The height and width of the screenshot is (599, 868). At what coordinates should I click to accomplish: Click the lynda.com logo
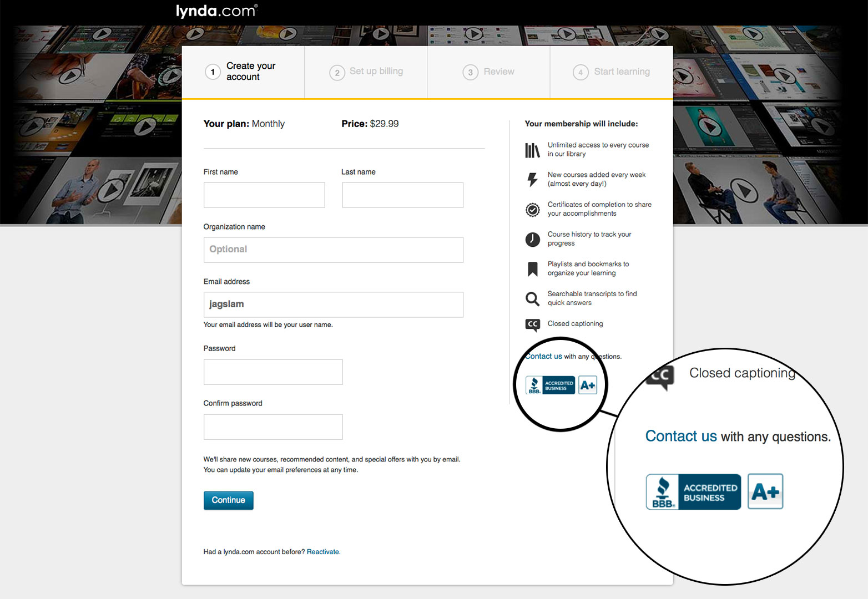click(x=216, y=11)
